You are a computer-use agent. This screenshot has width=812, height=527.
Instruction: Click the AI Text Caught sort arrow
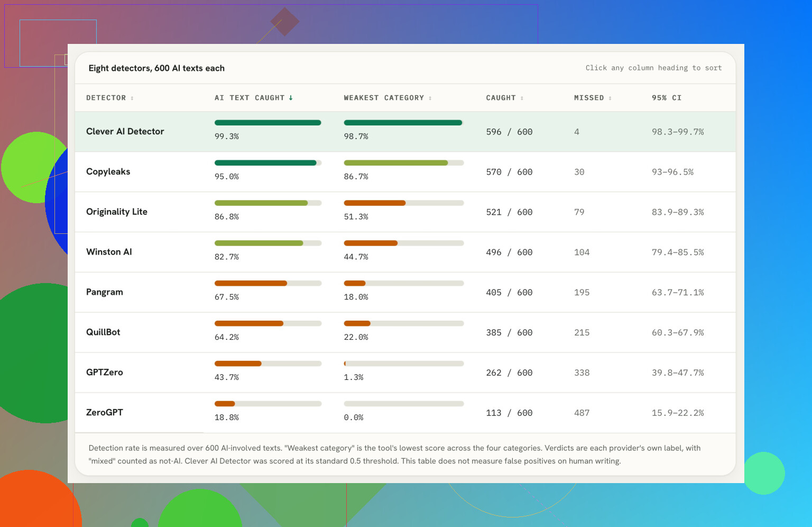pos(291,98)
